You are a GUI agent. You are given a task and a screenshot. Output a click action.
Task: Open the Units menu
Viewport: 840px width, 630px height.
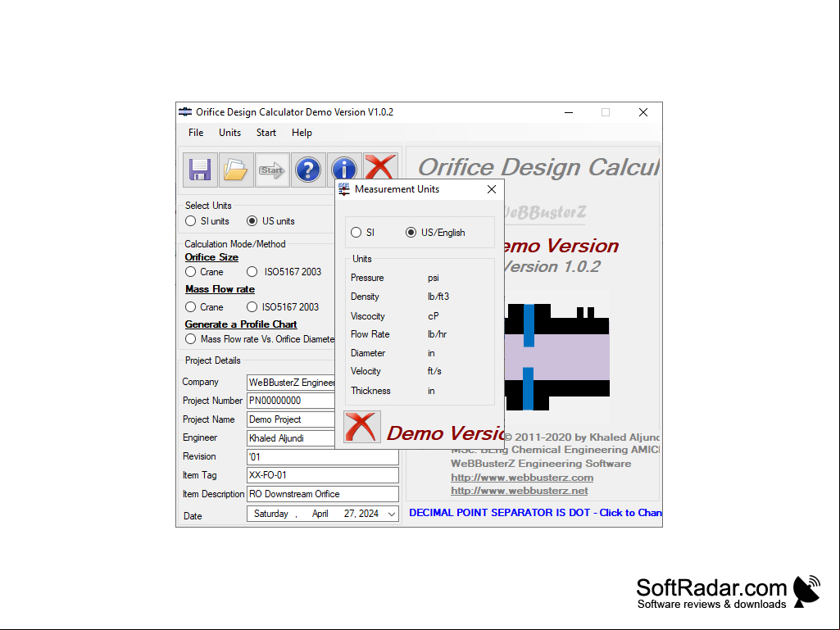[x=229, y=133]
